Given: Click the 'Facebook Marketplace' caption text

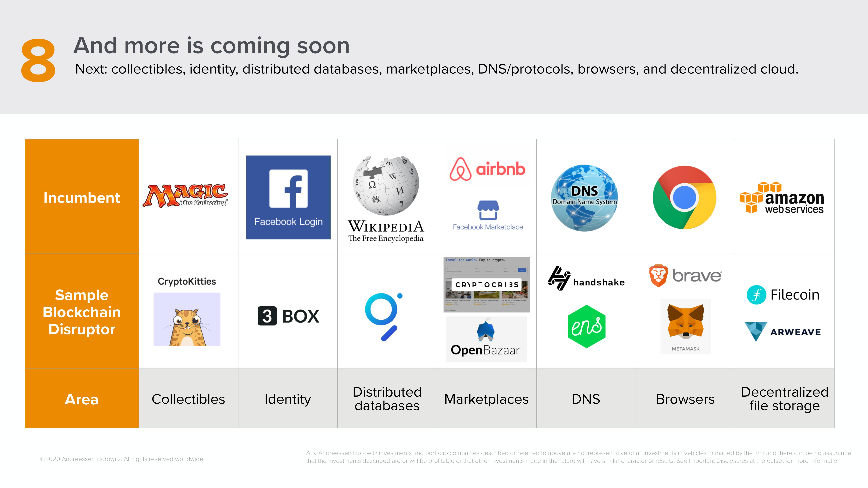Looking at the screenshot, I should click(x=488, y=227).
